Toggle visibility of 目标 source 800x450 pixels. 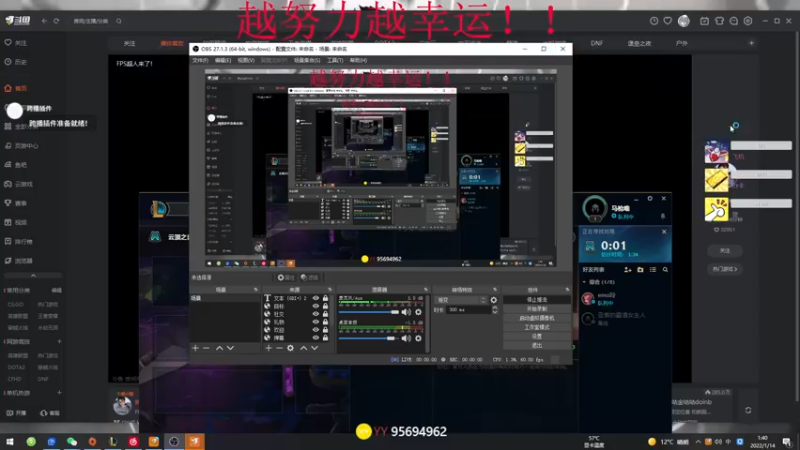click(316, 306)
